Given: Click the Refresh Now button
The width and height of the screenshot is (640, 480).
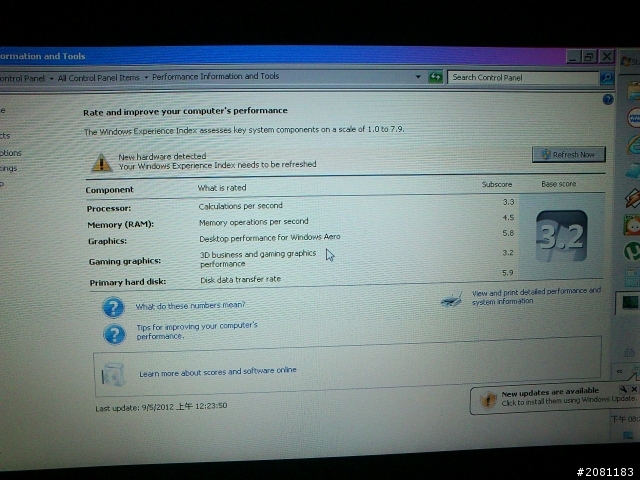Looking at the screenshot, I should 569,155.
